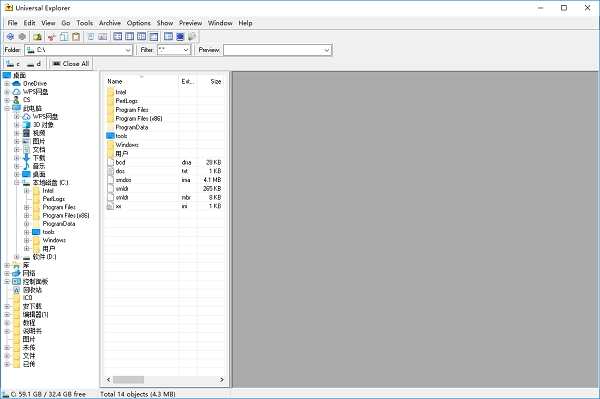Viewport: 600px width, 399px height.
Task: Click the list panel icon in toolbar
Action: click(168, 37)
